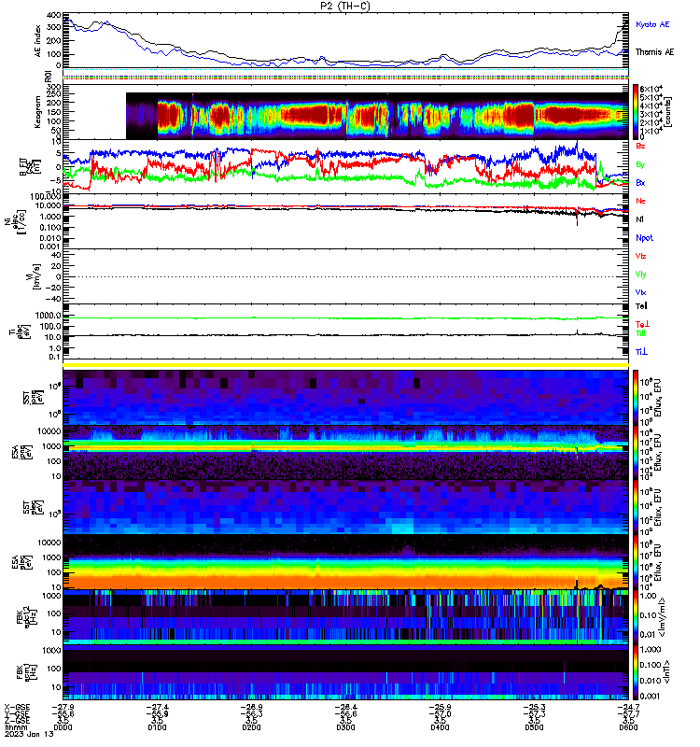Click inside the temperature Ti panel

point(345,331)
